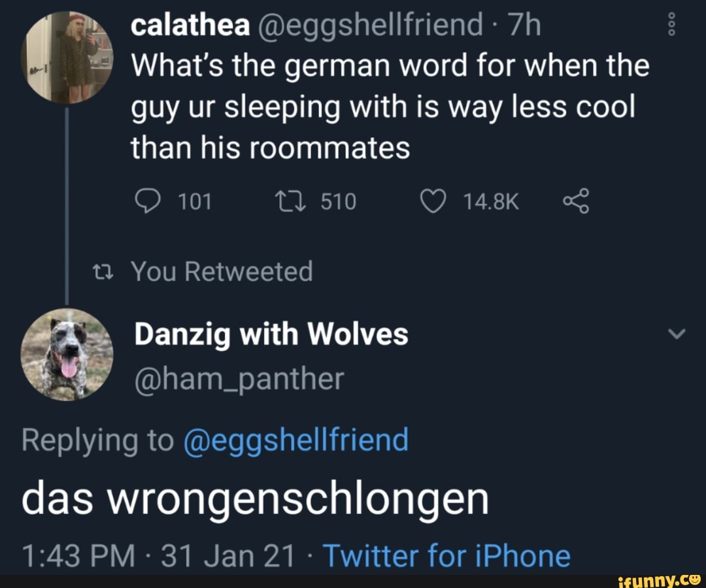Open the @ham_panther handle

[x=239, y=379]
